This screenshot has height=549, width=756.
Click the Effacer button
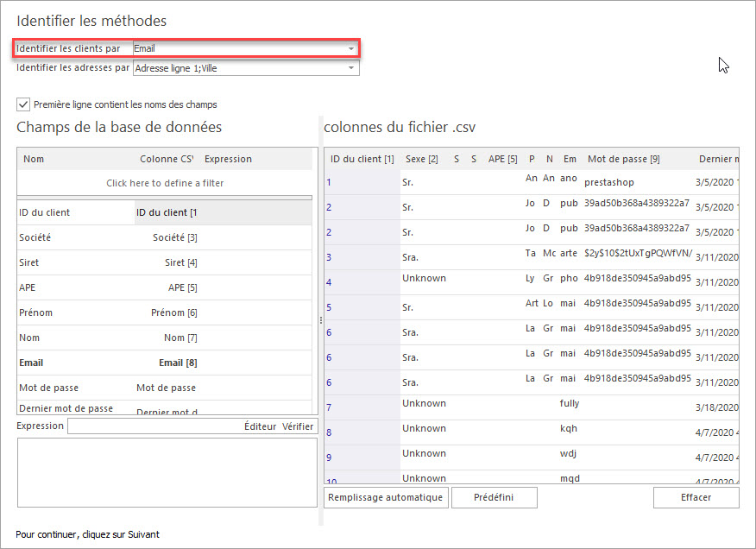click(x=696, y=497)
